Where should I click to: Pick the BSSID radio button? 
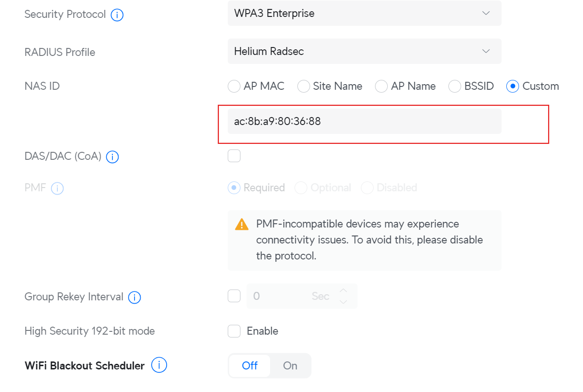[x=455, y=86]
